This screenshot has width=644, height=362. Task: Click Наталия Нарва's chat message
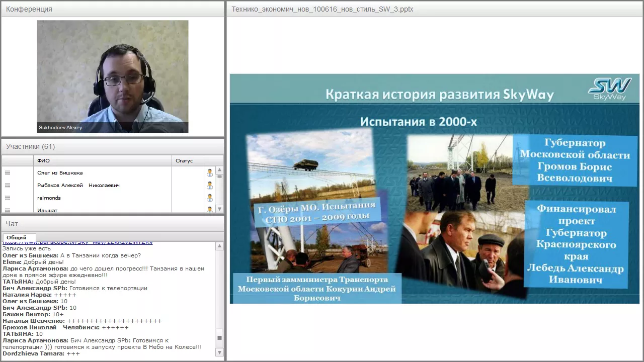tap(40, 295)
